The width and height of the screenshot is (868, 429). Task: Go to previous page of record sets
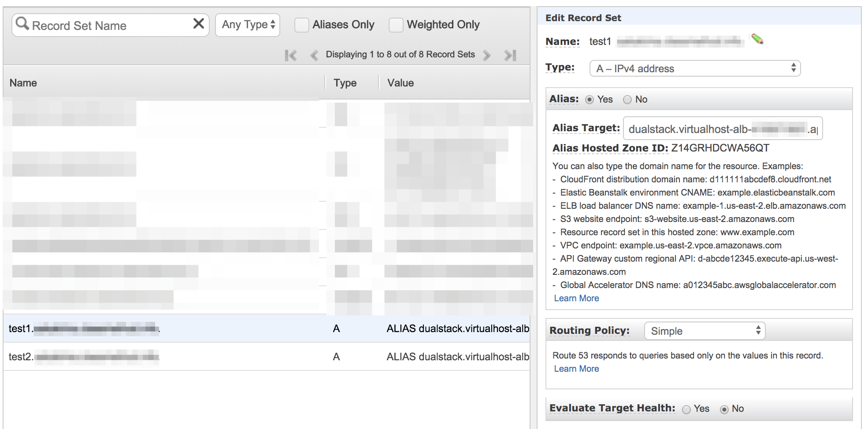point(314,55)
